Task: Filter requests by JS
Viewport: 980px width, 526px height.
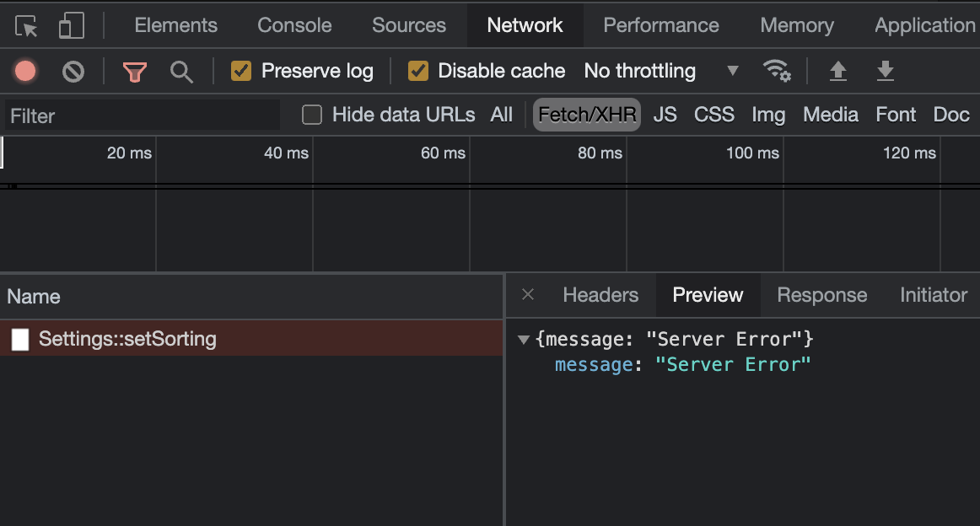Action: (x=665, y=115)
